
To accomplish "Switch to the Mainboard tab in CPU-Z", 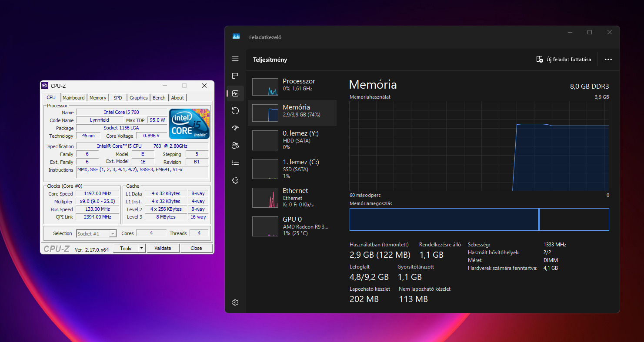I will click(x=74, y=98).
